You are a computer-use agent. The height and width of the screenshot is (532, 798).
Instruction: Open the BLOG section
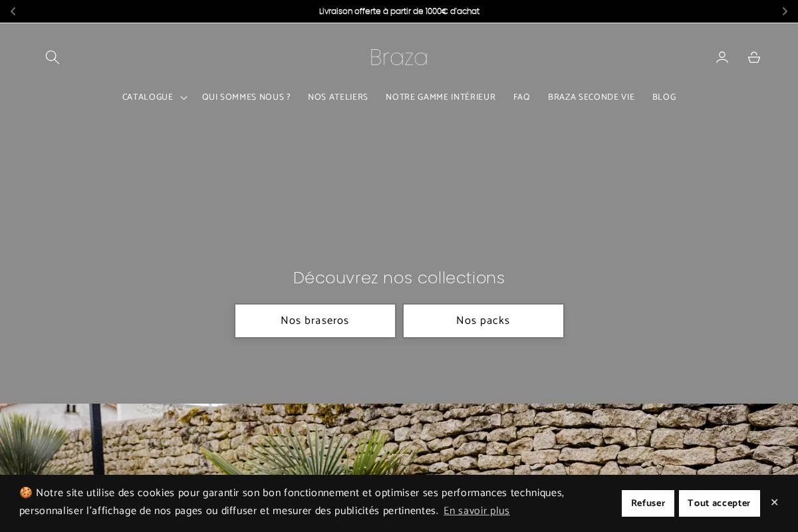pyautogui.click(x=664, y=97)
